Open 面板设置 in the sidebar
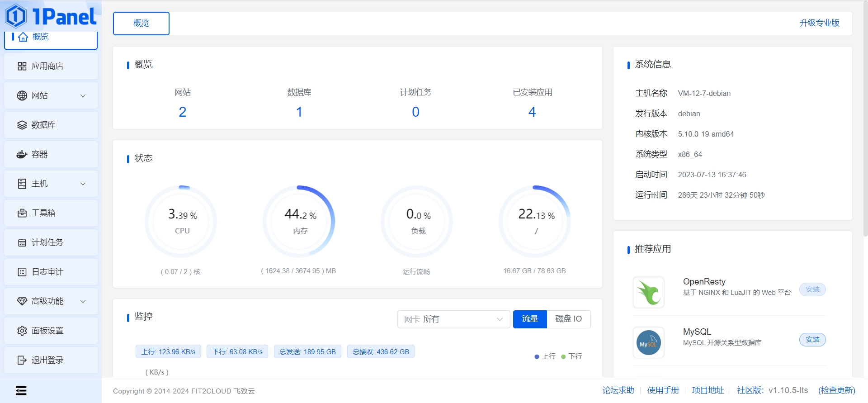868x403 pixels. point(51,331)
